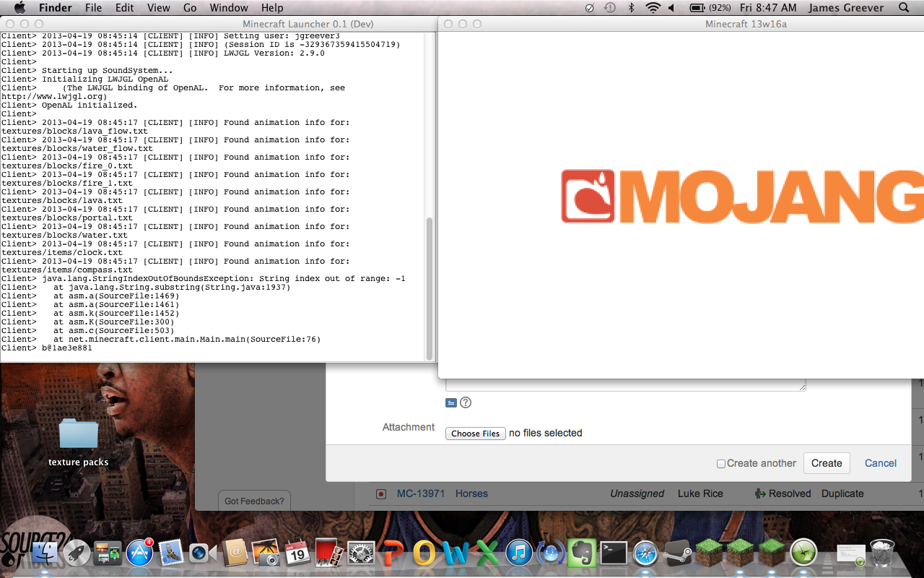
Task: Launch Launchpad rocket icon in dock
Action: (77, 553)
